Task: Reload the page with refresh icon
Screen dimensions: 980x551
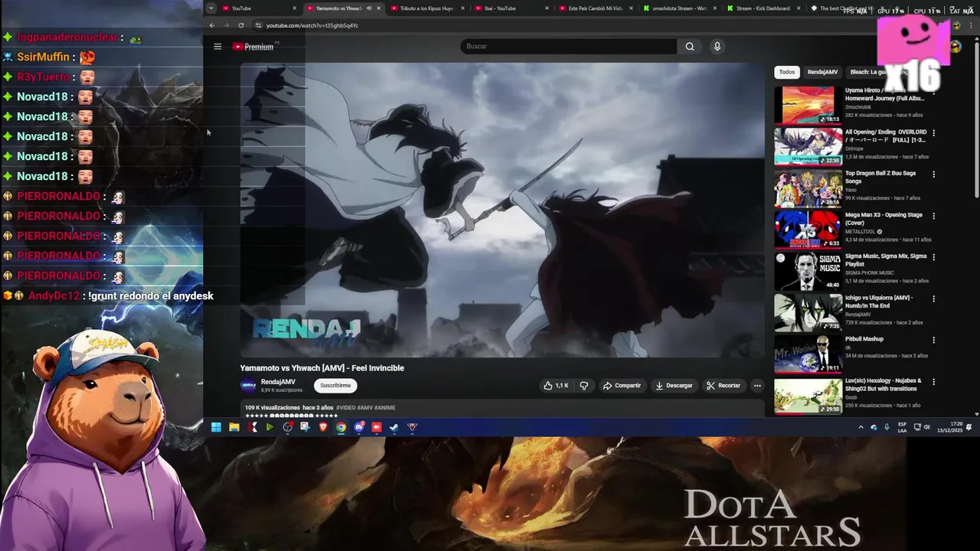Action: click(x=241, y=25)
